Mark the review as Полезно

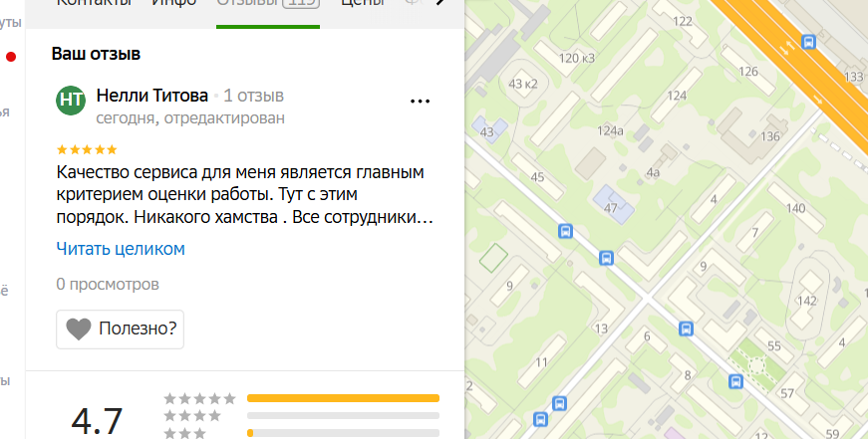(120, 329)
